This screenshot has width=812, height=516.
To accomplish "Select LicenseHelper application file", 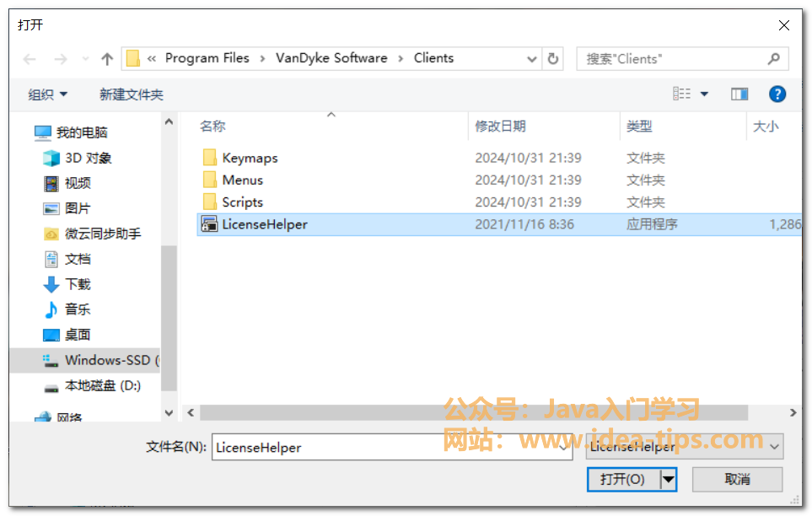I will point(499,224).
